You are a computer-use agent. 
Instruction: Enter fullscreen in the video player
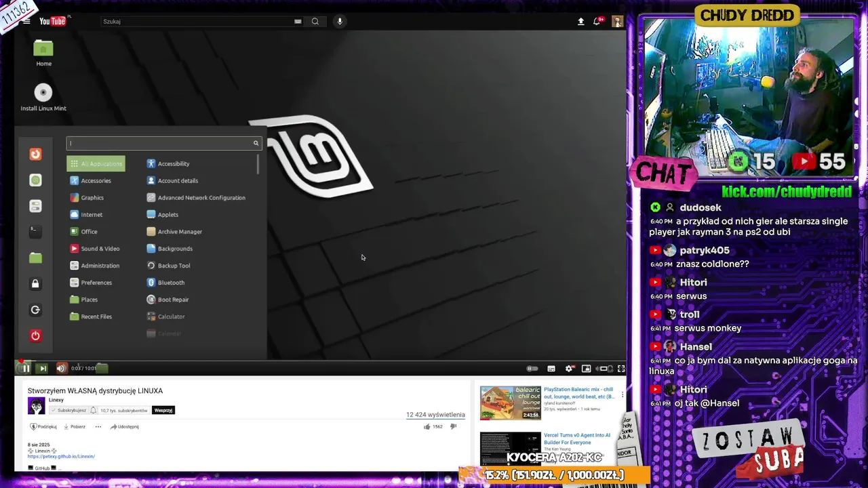click(620, 369)
